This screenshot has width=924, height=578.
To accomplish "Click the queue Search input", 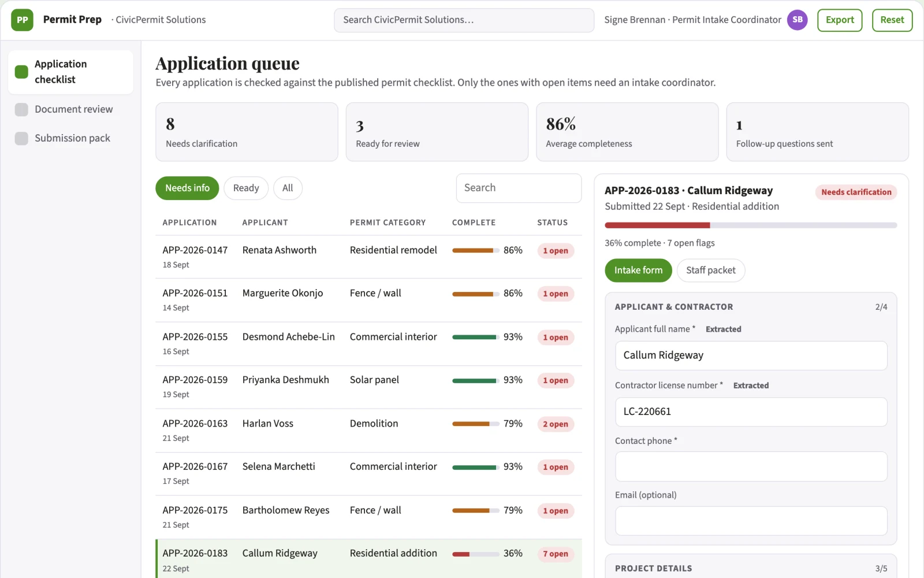I will pyautogui.click(x=519, y=188).
